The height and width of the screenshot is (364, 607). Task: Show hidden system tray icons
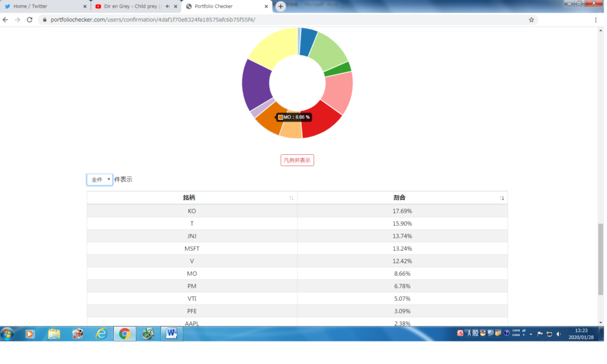coord(531,334)
